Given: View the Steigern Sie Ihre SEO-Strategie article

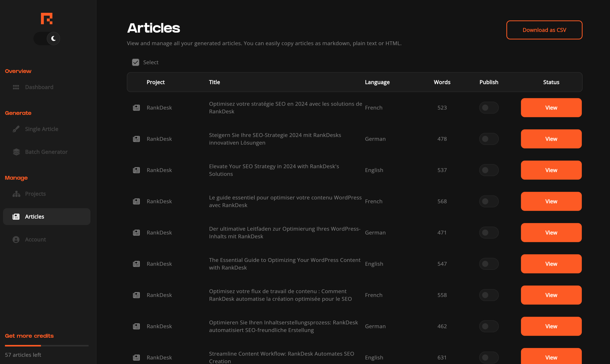Looking at the screenshot, I should (551, 139).
